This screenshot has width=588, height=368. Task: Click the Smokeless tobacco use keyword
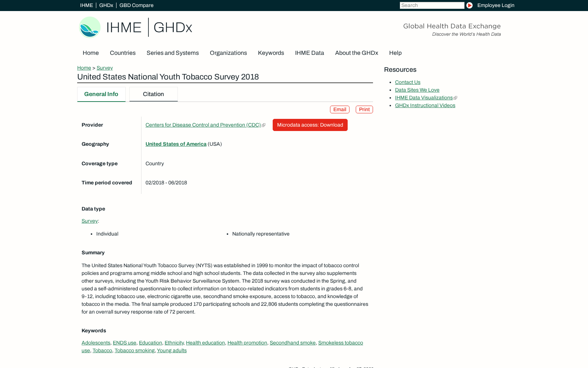pyautogui.click(x=340, y=343)
